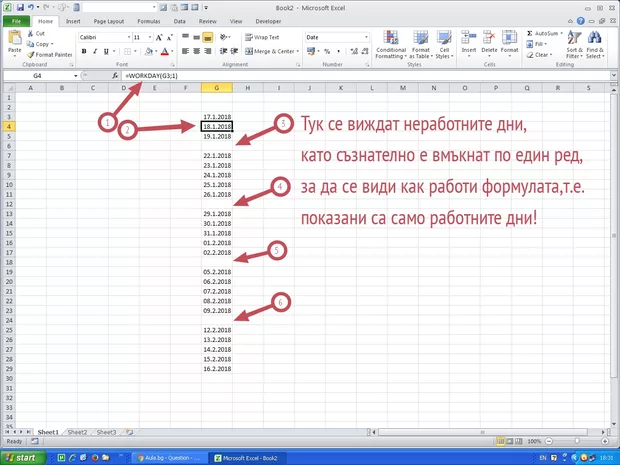Click the Merge & Center button
The image size is (620, 465).
[270, 51]
